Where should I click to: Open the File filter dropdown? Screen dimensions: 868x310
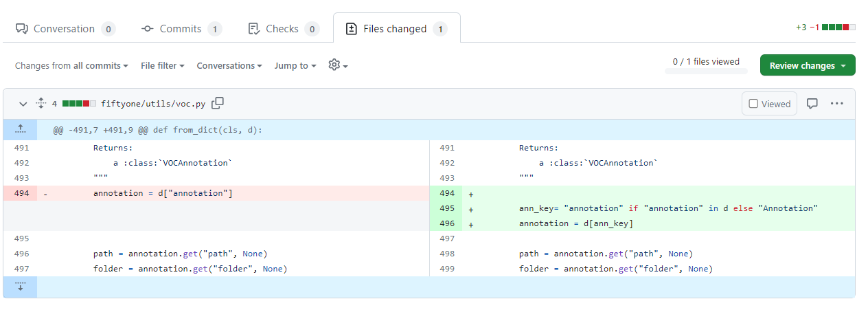(x=162, y=66)
